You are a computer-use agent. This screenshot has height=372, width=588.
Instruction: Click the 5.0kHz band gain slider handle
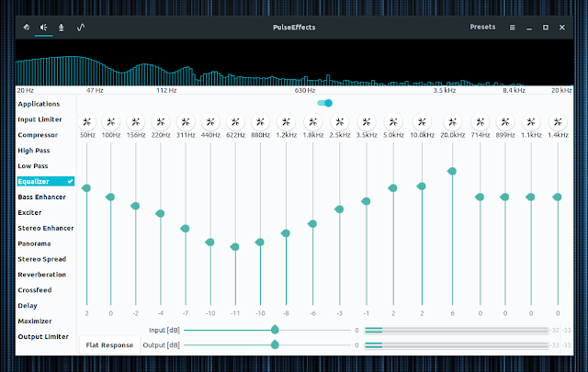pos(392,188)
